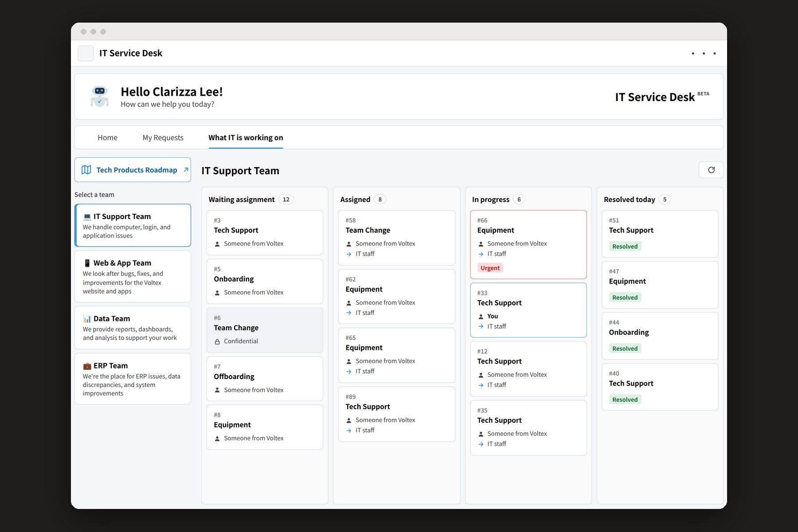798x532 pixels.
Task: Click the Resolved badge on ticket #40
Action: 625,400
